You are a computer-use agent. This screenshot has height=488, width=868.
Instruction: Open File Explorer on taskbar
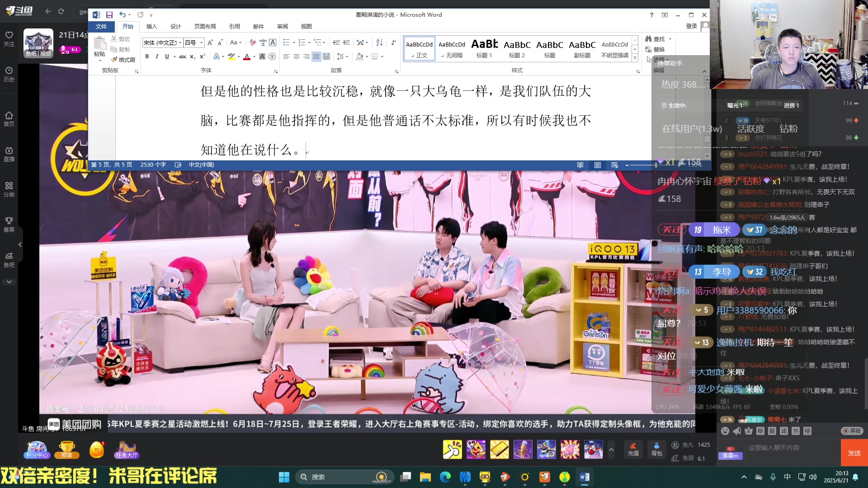click(x=425, y=477)
